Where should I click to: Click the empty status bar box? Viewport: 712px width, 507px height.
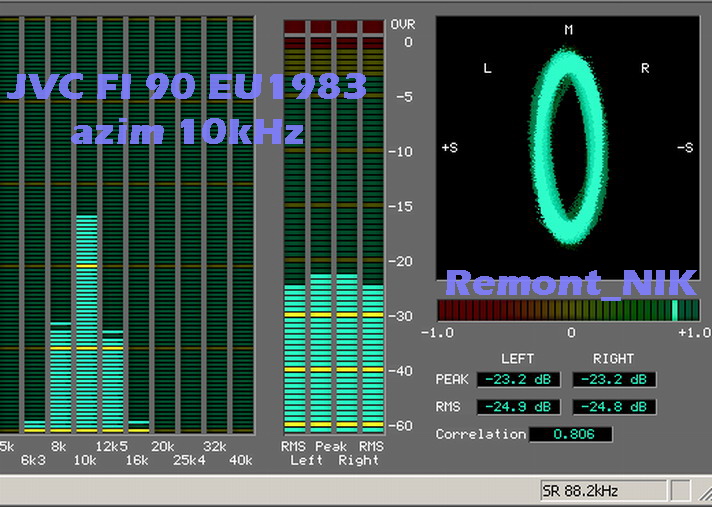pos(679,491)
